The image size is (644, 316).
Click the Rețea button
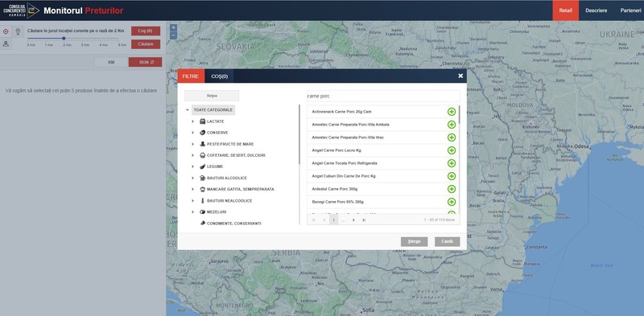pyautogui.click(x=212, y=96)
